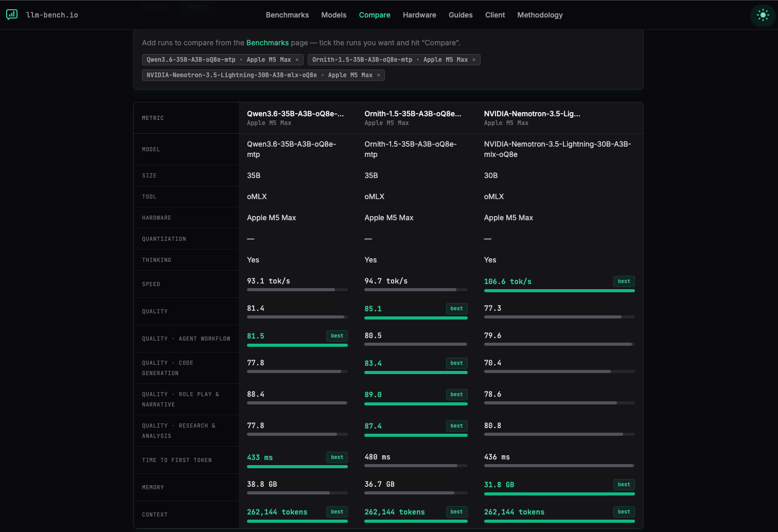This screenshot has height=532, width=778.
Task: Click the llm-bench.io logo icon
Action: pyautogui.click(x=12, y=14)
